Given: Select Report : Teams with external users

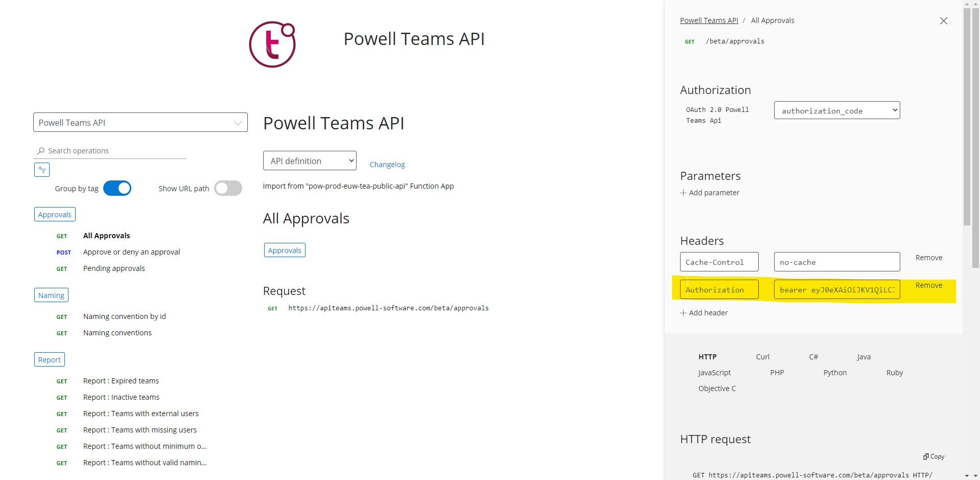Looking at the screenshot, I should [x=141, y=414].
